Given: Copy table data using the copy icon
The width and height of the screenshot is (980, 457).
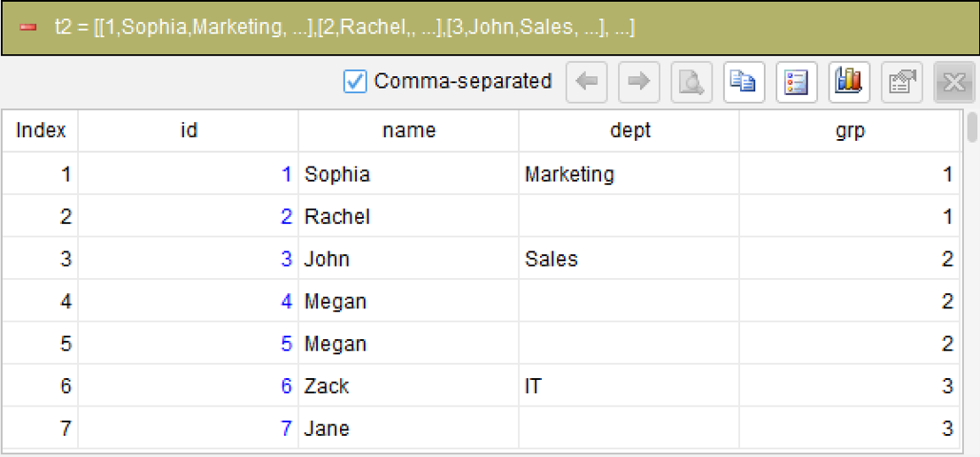Looking at the screenshot, I should pos(745,81).
